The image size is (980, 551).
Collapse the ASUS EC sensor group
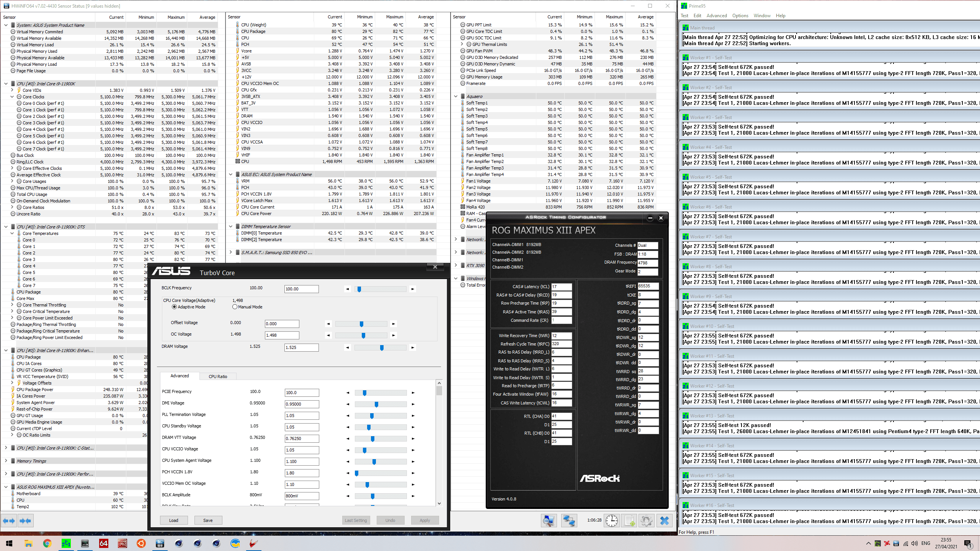[x=231, y=174]
